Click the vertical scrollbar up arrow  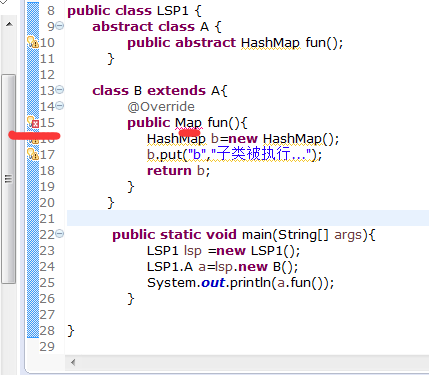(9, 24)
